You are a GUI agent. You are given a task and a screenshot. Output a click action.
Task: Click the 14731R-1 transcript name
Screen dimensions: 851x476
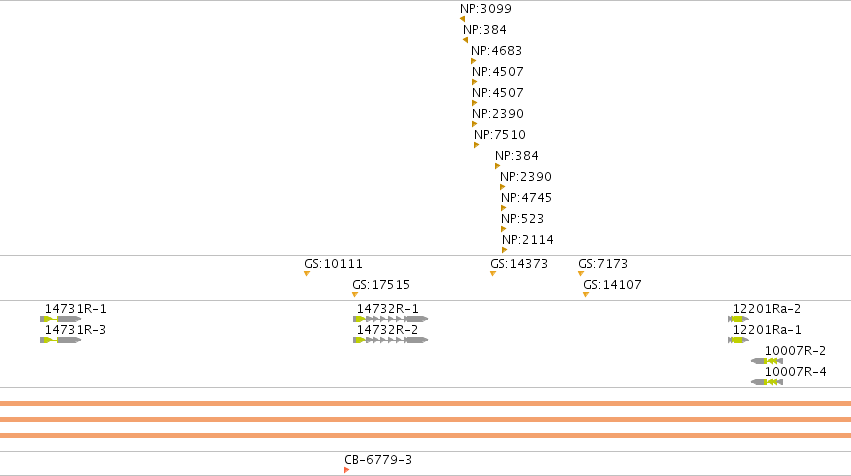pos(75,309)
